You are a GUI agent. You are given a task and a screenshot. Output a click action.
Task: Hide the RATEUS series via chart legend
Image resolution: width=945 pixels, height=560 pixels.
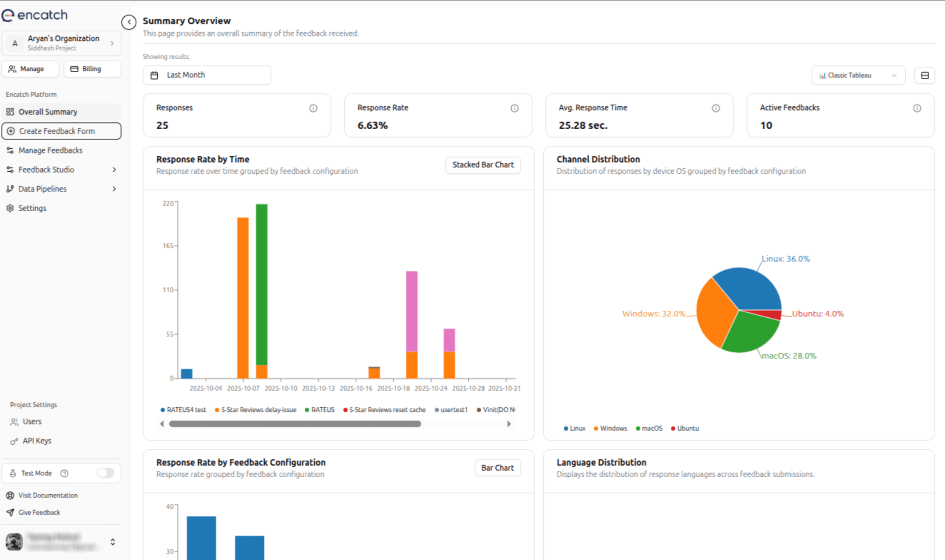pyautogui.click(x=320, y=409)
